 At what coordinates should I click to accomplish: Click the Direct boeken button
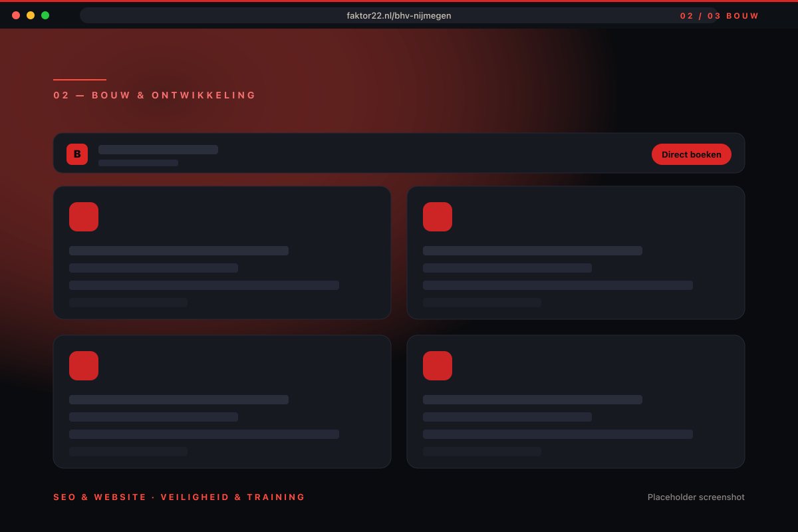coord(692,154)
